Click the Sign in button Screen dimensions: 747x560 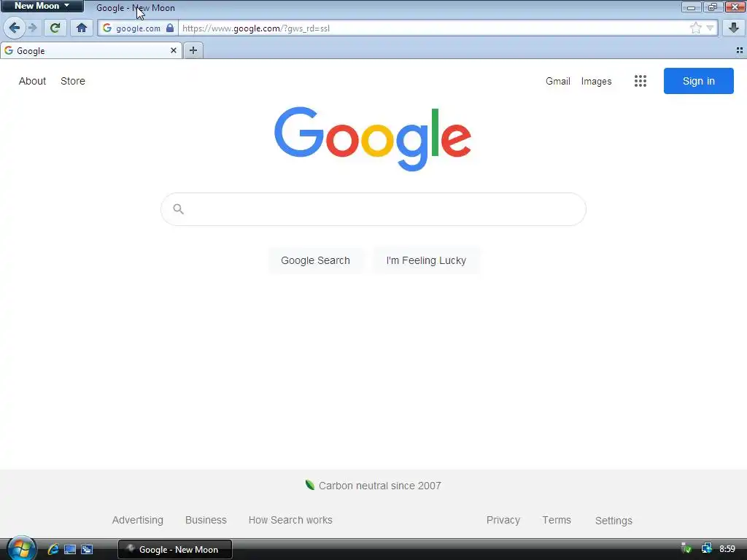click(x=698, y=81)
